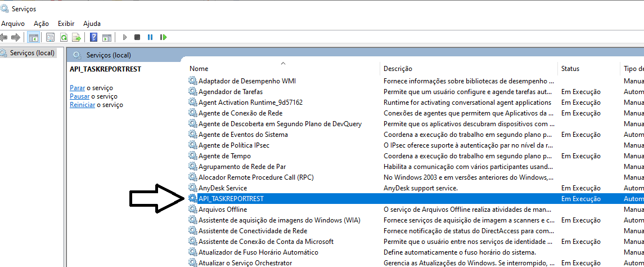
Task: Click the gear icon of AnyDesk Service
Action: coord(192,188)
